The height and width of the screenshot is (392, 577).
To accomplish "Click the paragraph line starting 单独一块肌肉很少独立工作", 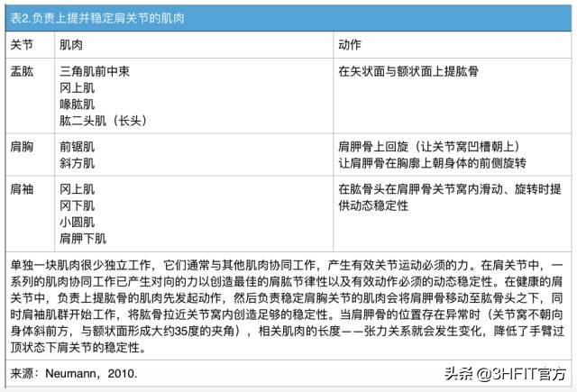I will 287,265.
